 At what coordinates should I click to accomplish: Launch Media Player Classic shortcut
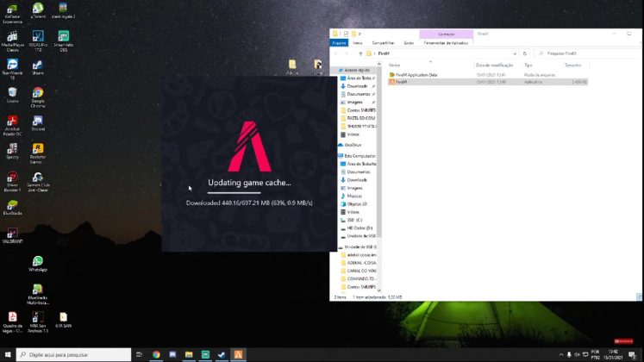point(12,41)
